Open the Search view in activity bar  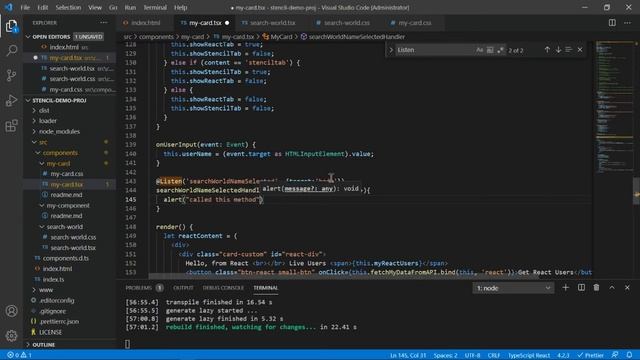(x=11, y=51)
